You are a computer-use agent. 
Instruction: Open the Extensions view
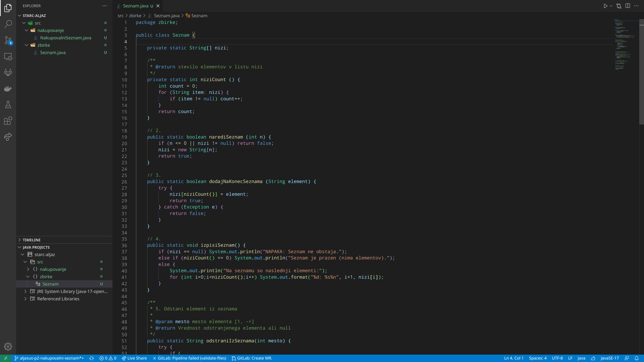tap(8, 121)
